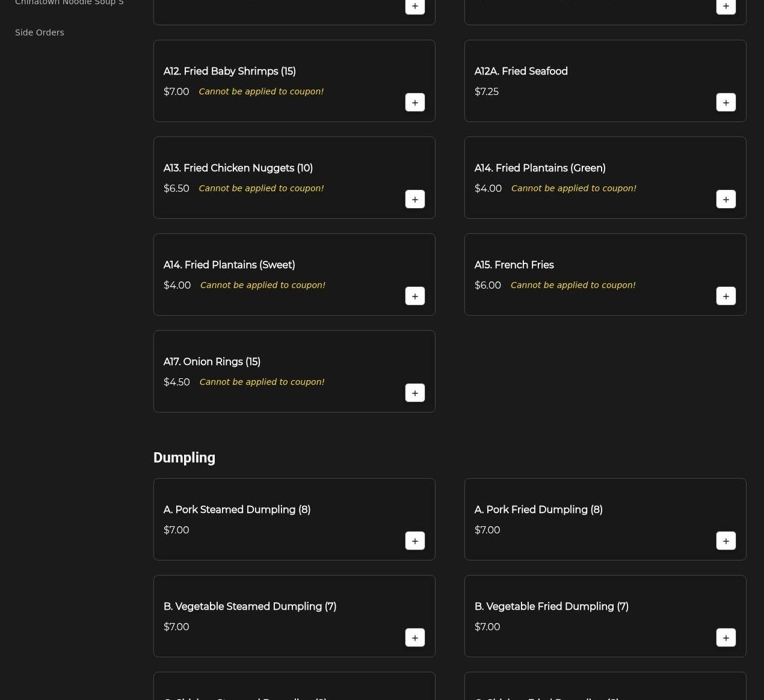Click coupon notice under Fried Plantains (Green)
Image resolution: width=764 pixels, height=700 pixels.
tap(573, 188)
